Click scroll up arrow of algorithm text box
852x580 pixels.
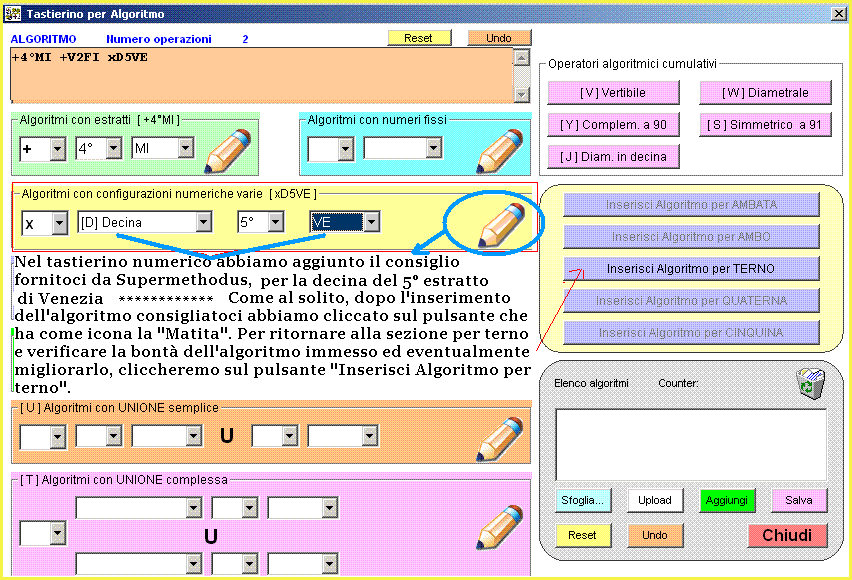pos(522,57)
